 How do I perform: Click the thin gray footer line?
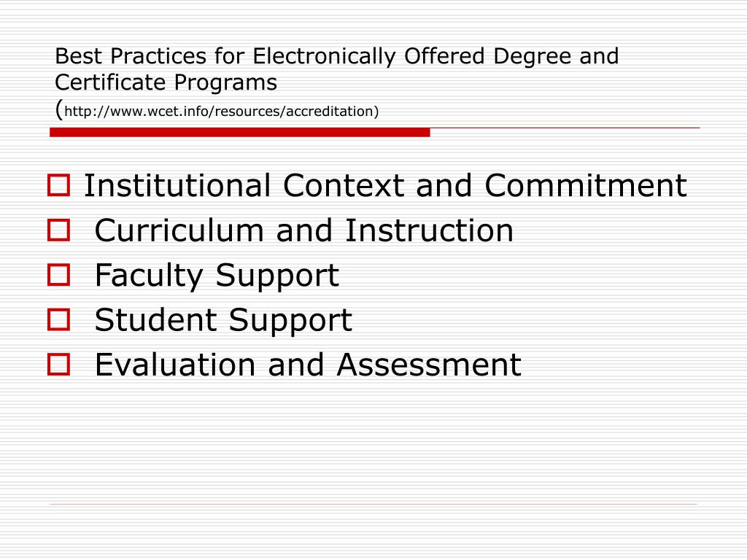coord(373,504)
